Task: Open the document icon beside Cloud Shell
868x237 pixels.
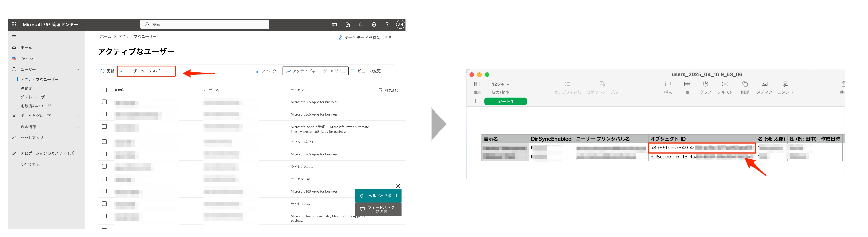Action: [347, 24]
